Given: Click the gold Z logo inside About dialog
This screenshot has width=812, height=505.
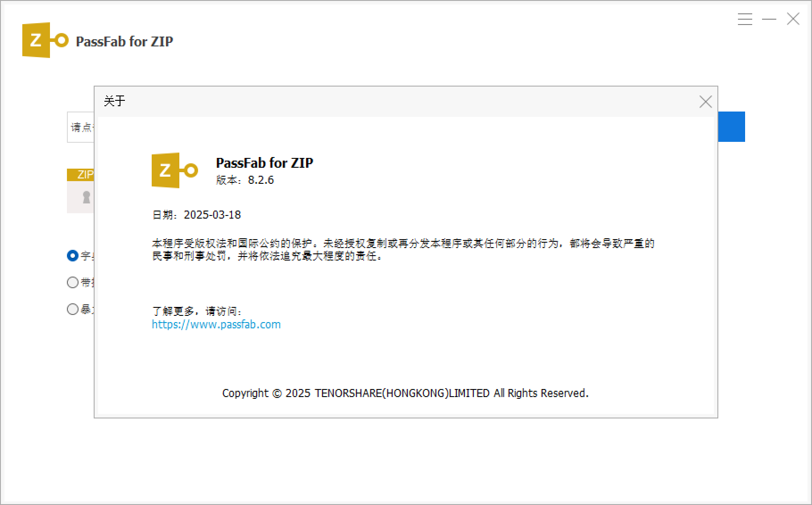Looking at the screenshot, I should coord(174,170).
